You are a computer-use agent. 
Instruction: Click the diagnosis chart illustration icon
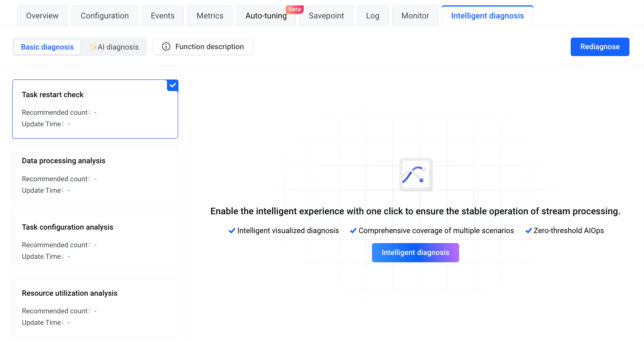tap(416, 174)
